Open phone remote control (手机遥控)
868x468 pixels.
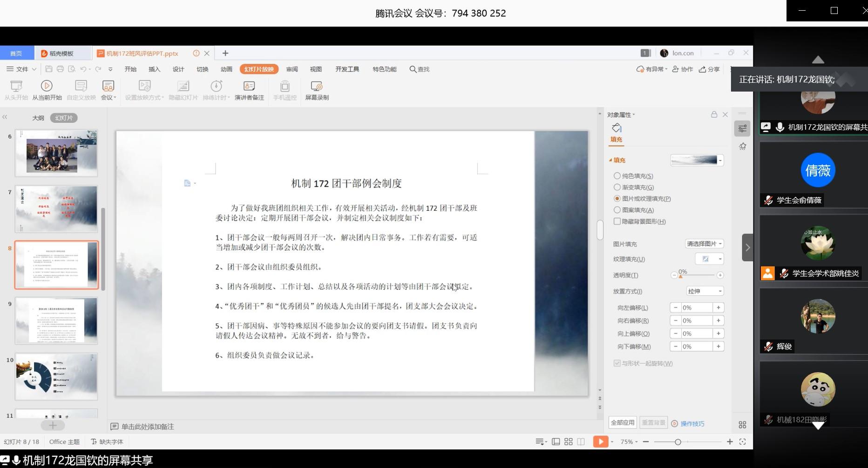click(284, 90)
